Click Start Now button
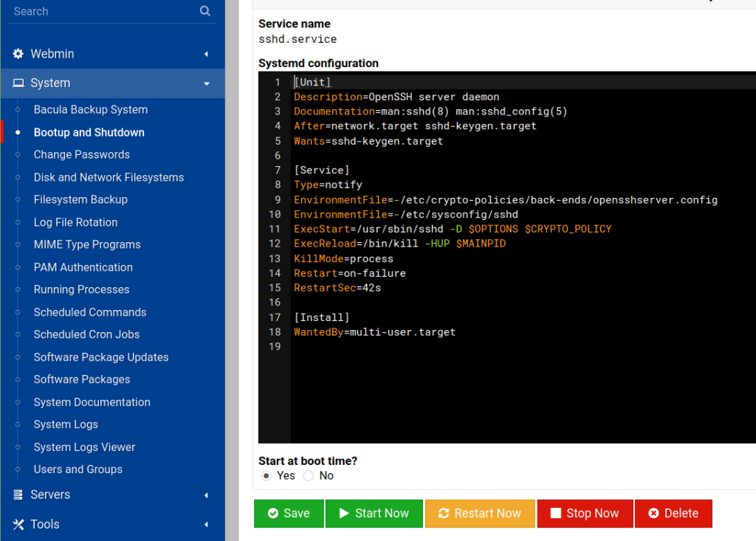The image size is (756, 541). click(374, 514)
